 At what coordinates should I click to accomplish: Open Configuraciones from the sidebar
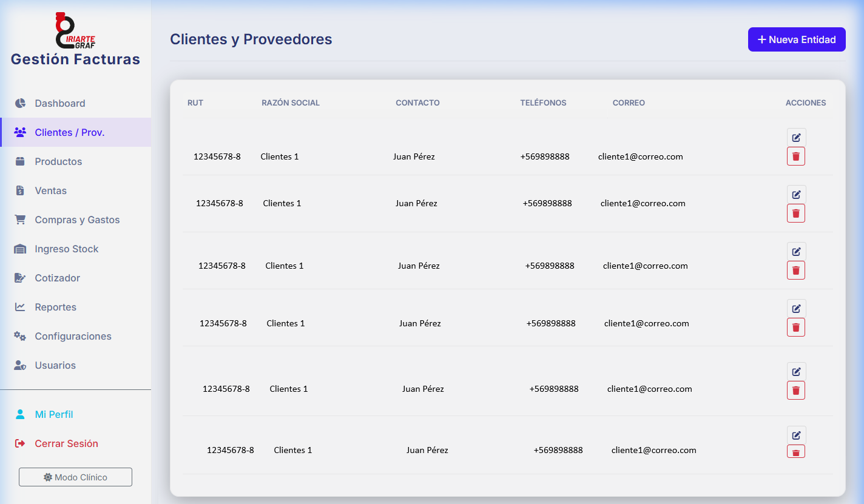click(x=76, y=336)
